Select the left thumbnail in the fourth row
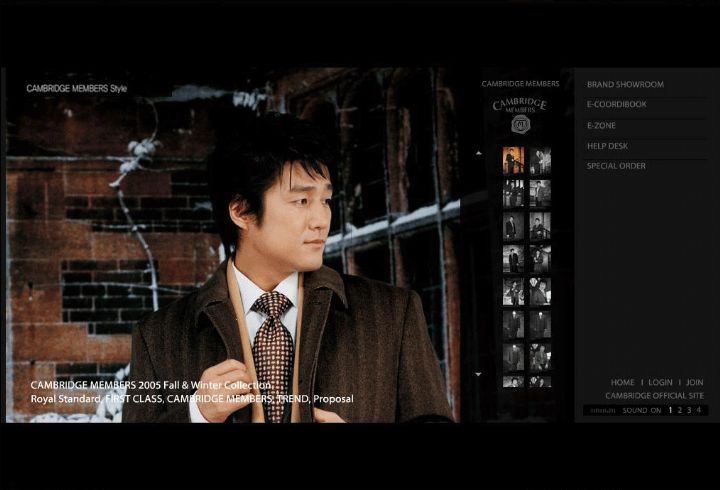 513,259
